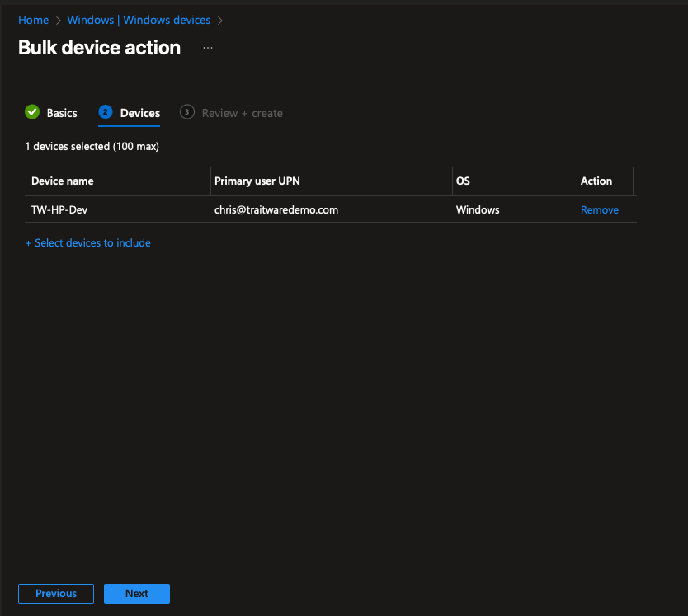Sort by Device name column header
688x616 pixels.
tap(63, 181)
